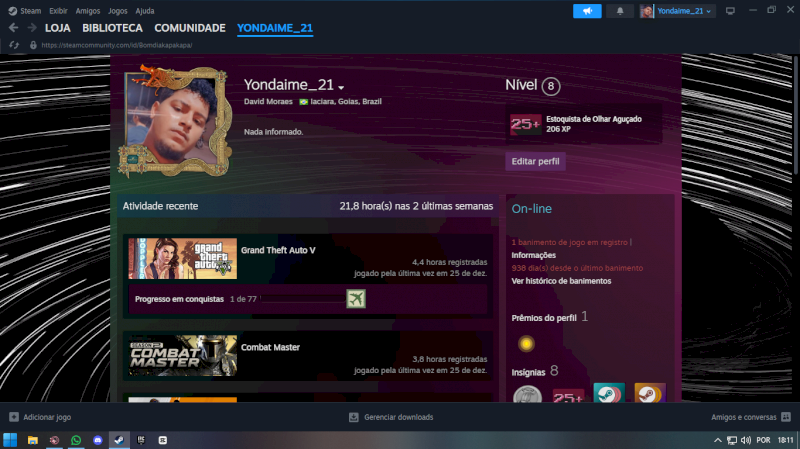Click the yellow profile award icon

[x=526, y=343]
